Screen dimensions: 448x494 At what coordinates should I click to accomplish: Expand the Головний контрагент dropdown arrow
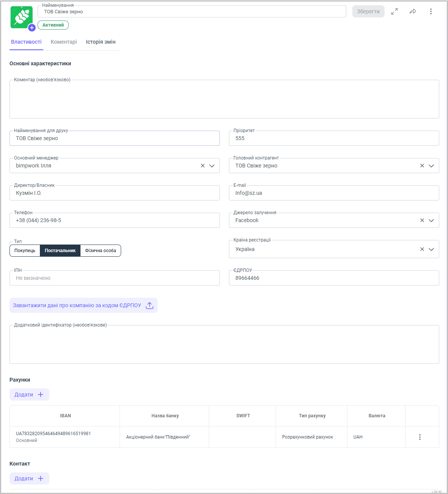click(431, 166)
